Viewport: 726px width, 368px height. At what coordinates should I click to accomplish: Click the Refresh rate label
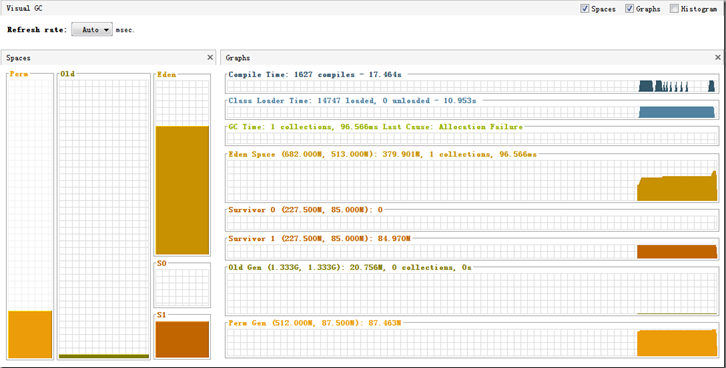click(x=37, y=30)
